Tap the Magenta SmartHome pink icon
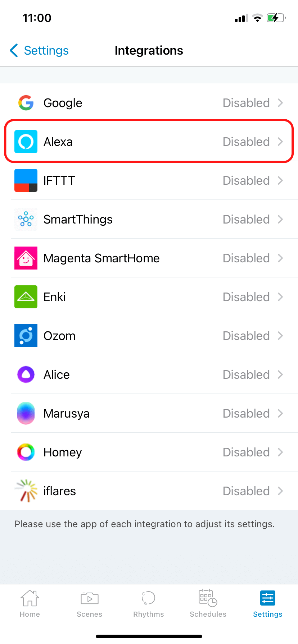298x644 pixels. (26, 258)
